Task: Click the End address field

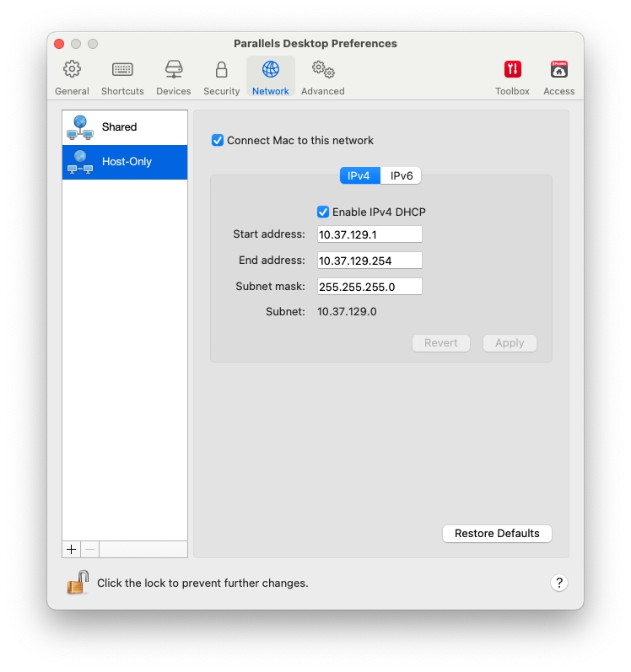Action: [x=369, y=261]
